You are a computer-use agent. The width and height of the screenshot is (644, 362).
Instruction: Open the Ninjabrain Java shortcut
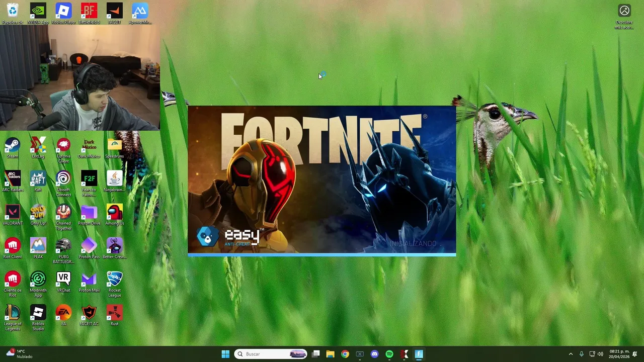114,182
